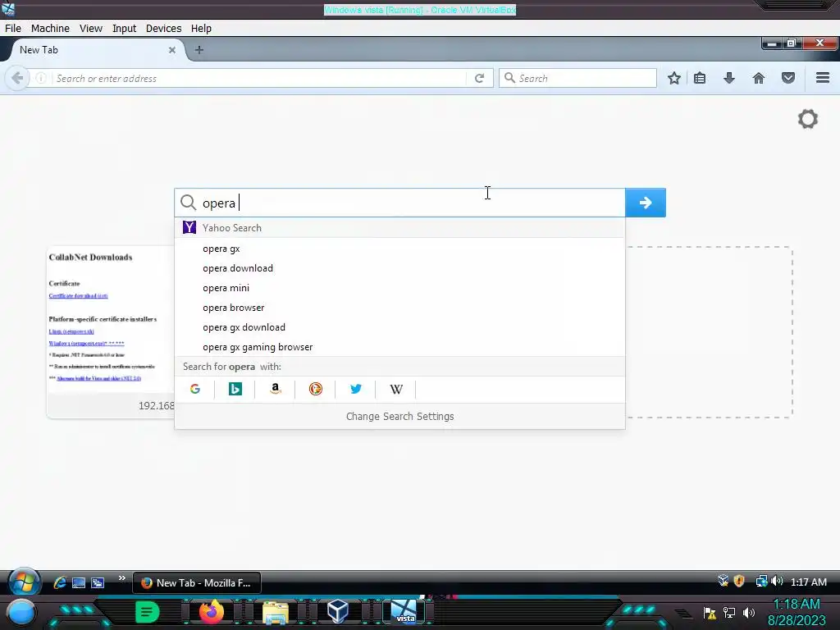Select the 'opera gx download' suggestion
This screenshot has height=630, width=840.
pos(399,327)
